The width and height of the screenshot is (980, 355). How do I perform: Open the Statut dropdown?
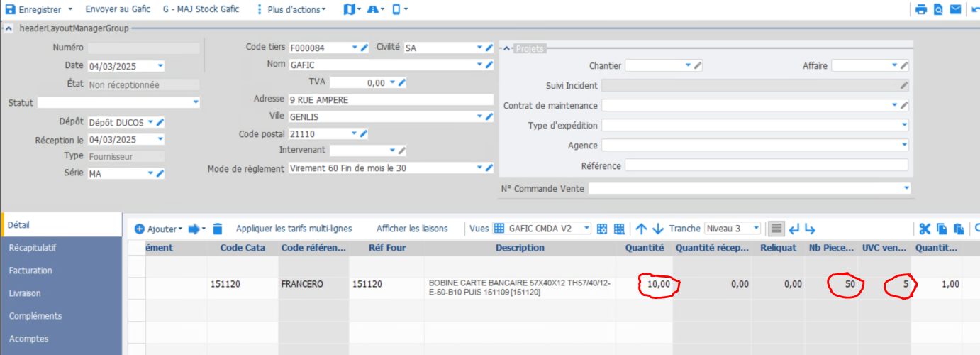195,103
